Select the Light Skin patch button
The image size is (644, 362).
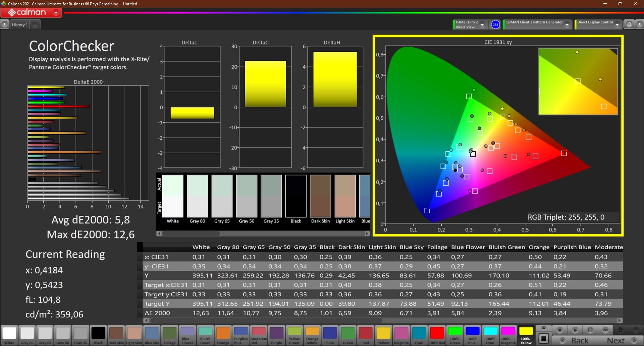click(134, 335)
